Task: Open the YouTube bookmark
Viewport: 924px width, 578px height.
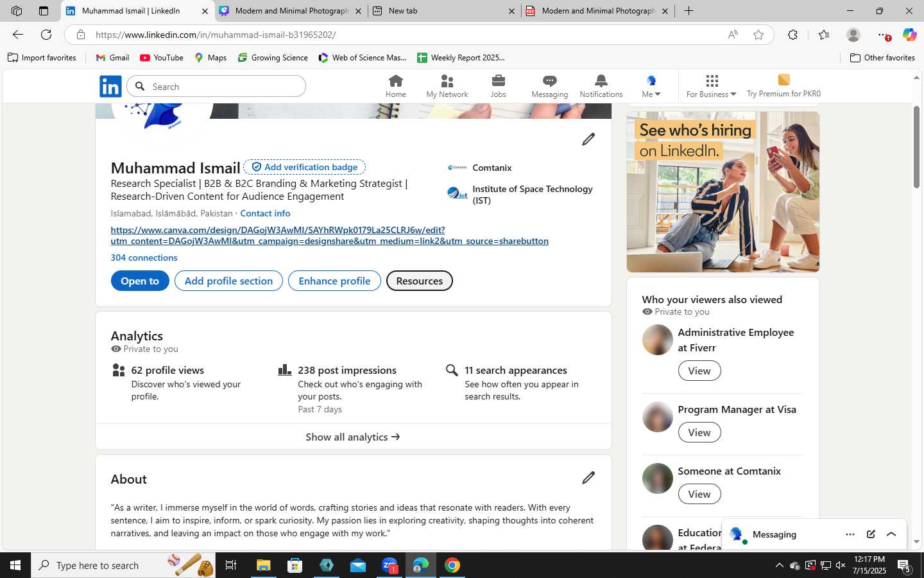Action: coord(162,58)
